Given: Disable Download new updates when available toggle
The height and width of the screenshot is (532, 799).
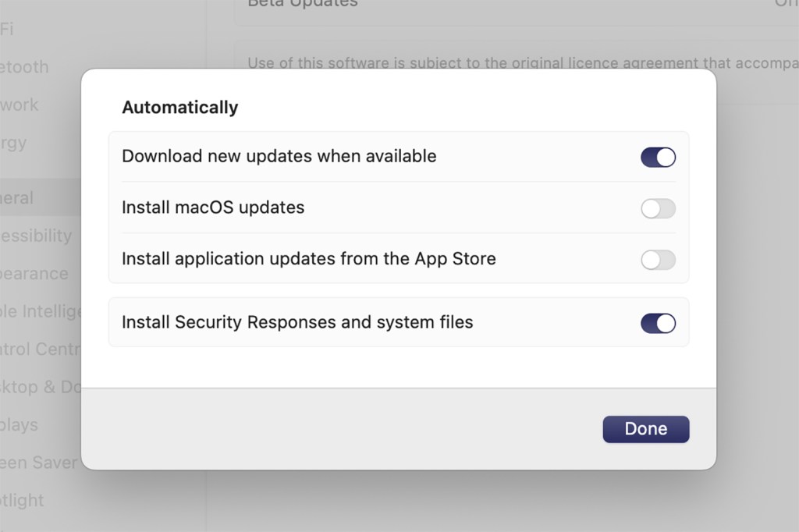Looking at the screenshot, I should point(658,158).
